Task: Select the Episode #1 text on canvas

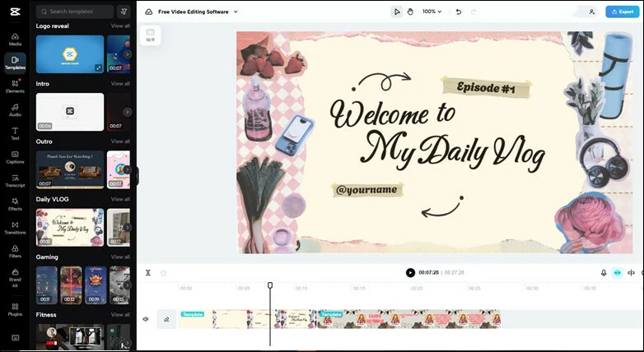Action: (486, 87)
